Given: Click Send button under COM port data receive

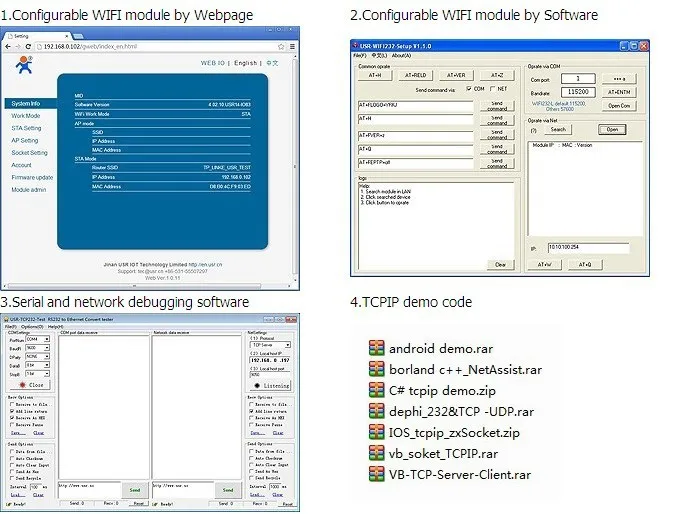Looking at the screenshot, I should 135,490.
